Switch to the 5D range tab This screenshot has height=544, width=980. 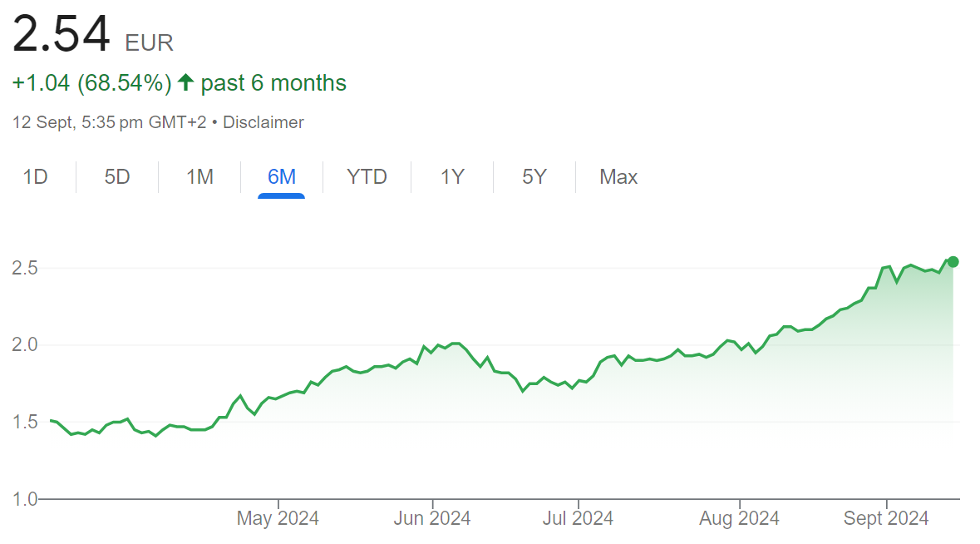coord(117,177)
